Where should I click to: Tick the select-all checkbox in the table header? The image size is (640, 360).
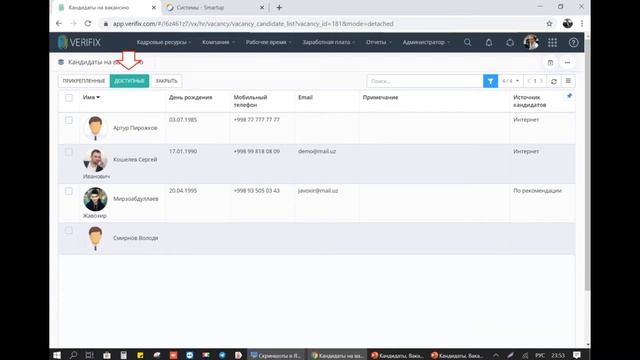tap(69, 98)
